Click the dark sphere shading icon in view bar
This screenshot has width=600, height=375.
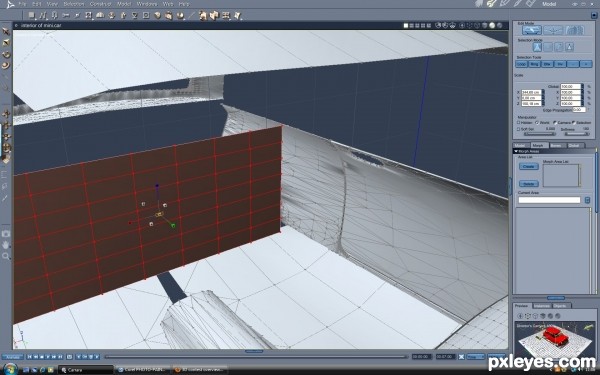coord(499,26)
